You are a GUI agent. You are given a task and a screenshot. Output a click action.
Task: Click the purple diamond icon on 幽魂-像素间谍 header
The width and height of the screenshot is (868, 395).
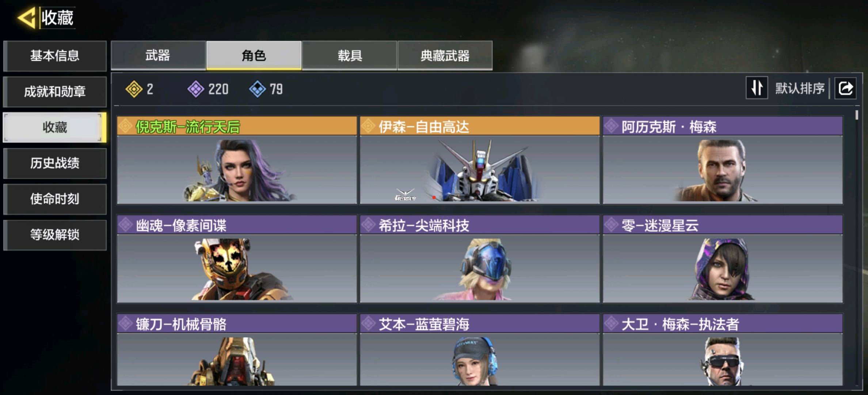126,225
